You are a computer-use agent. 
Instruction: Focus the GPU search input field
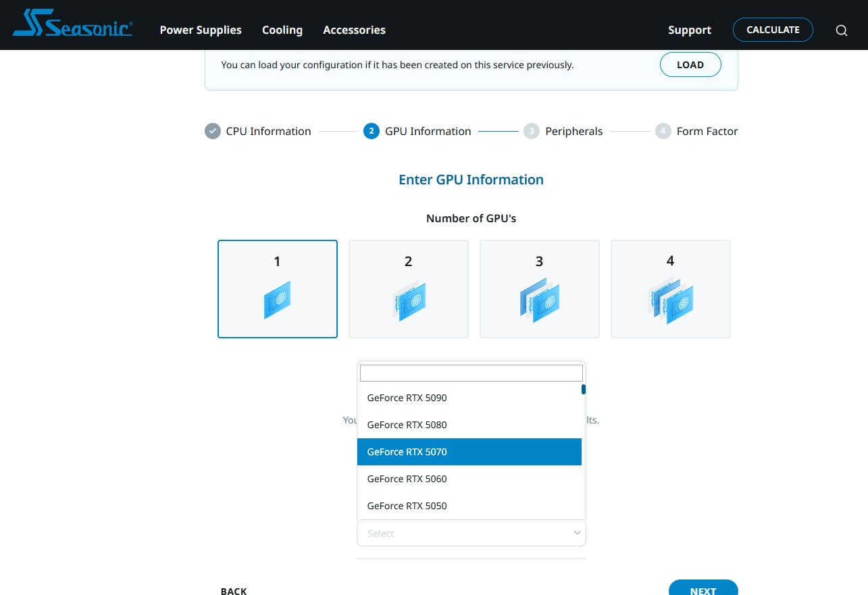[471, 373]
